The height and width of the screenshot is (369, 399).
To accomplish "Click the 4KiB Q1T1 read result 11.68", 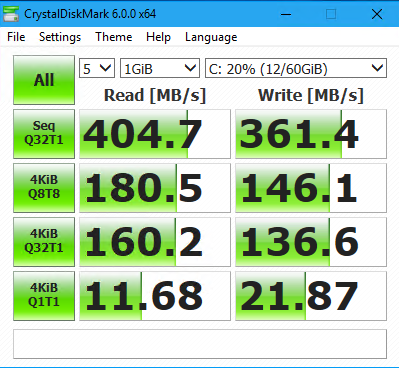I will point(155,296).
